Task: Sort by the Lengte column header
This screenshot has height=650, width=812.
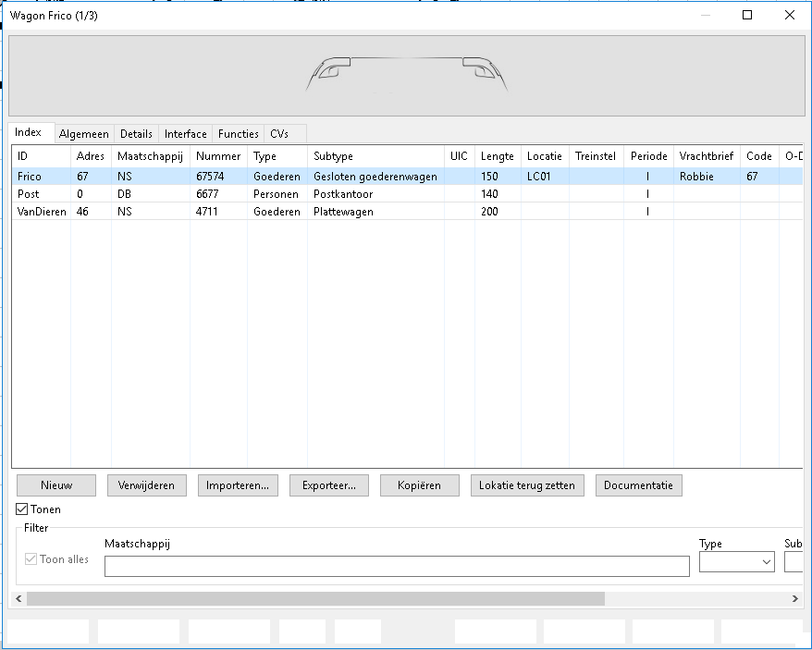Action: point(497,156)
